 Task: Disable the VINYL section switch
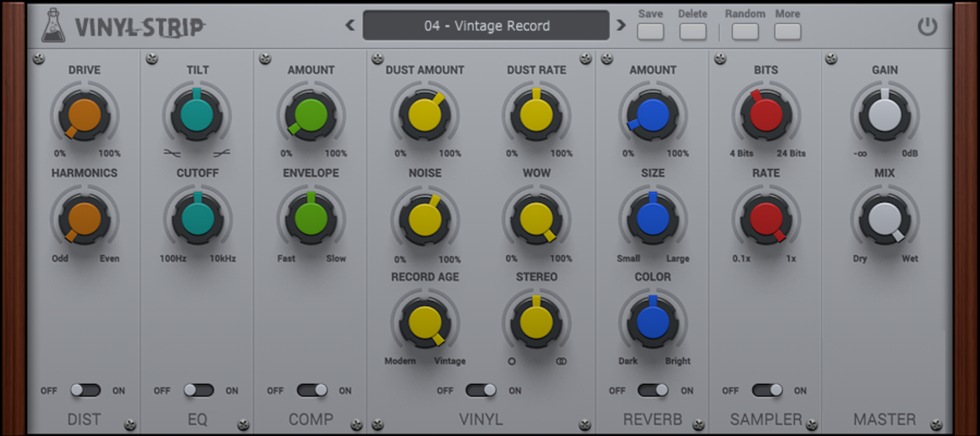482,391
